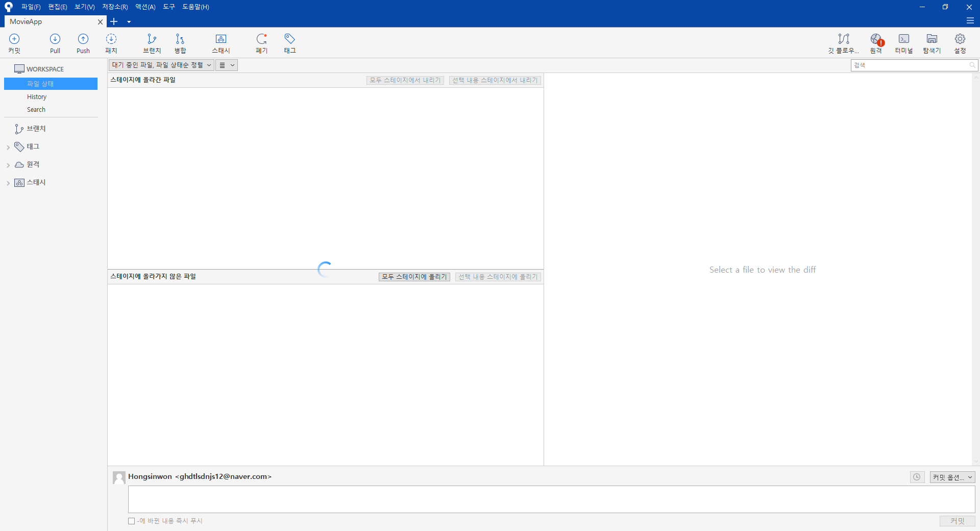Viewport: 980px width, 531px height.
Task: Open the 저장소(R) menu
Action: coord(115,7)
